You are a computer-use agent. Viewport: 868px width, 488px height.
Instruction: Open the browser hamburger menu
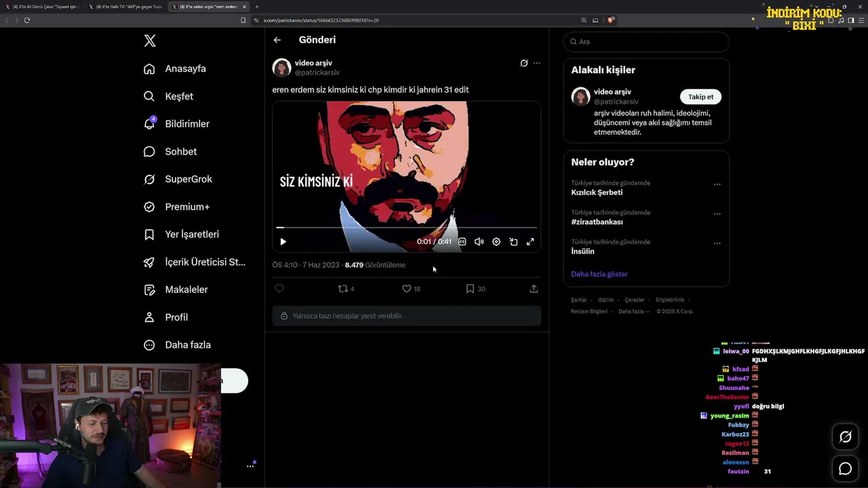(x=861, y=20)
